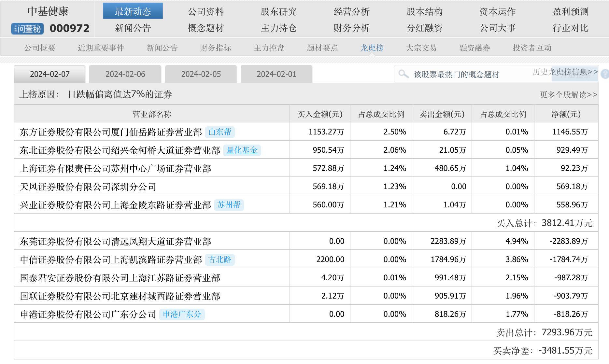This screenshot has width=609, height=364.
Task: Click the 申港广东分 tag
Action: tap(182, 314)
